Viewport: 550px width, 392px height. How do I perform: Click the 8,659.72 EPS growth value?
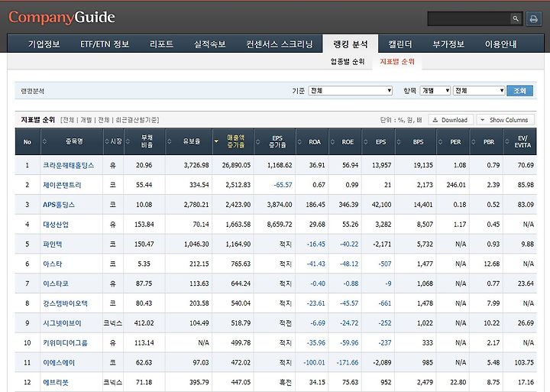(280, 224)
